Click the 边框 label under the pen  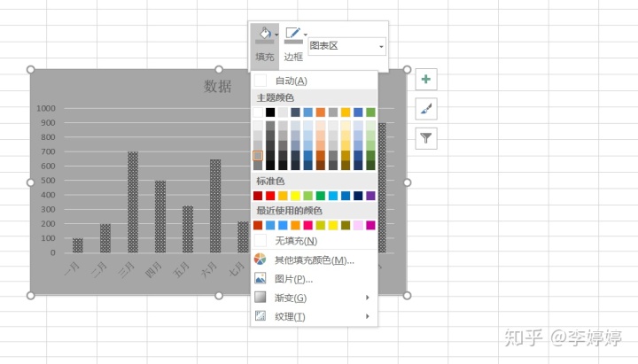(x=293, y=57)
